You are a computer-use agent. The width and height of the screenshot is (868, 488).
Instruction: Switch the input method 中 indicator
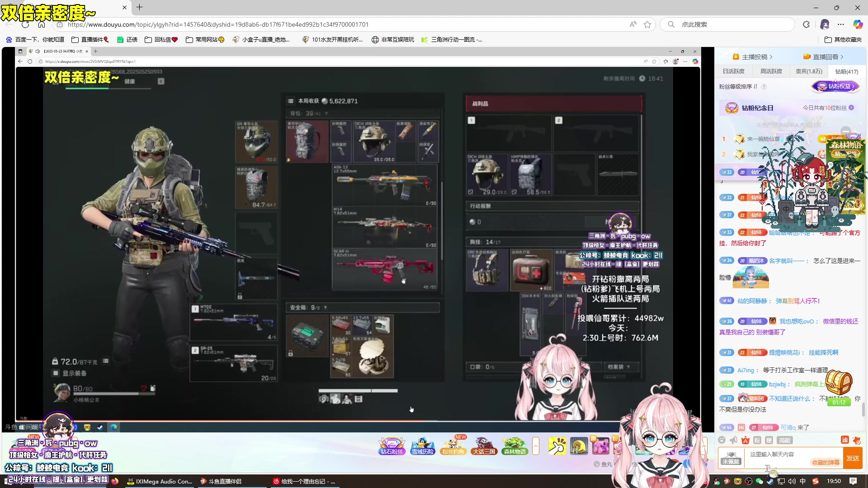click(x=803, y=481)
